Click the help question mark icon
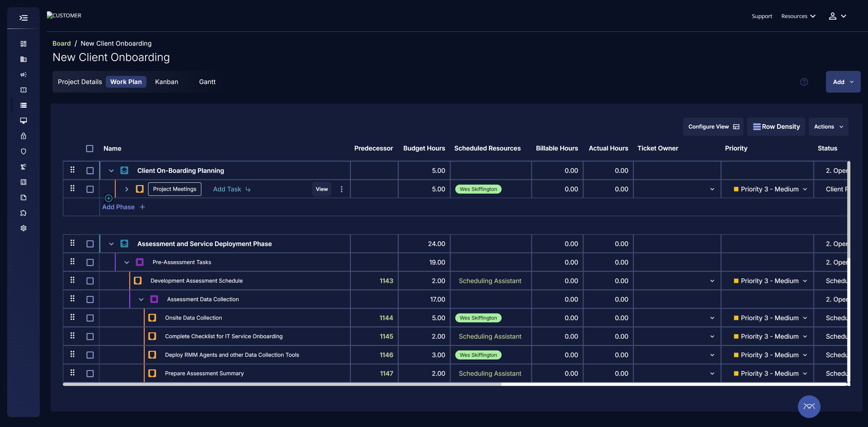The height and width of the screenshot is (427, 868). pos(804,82)
